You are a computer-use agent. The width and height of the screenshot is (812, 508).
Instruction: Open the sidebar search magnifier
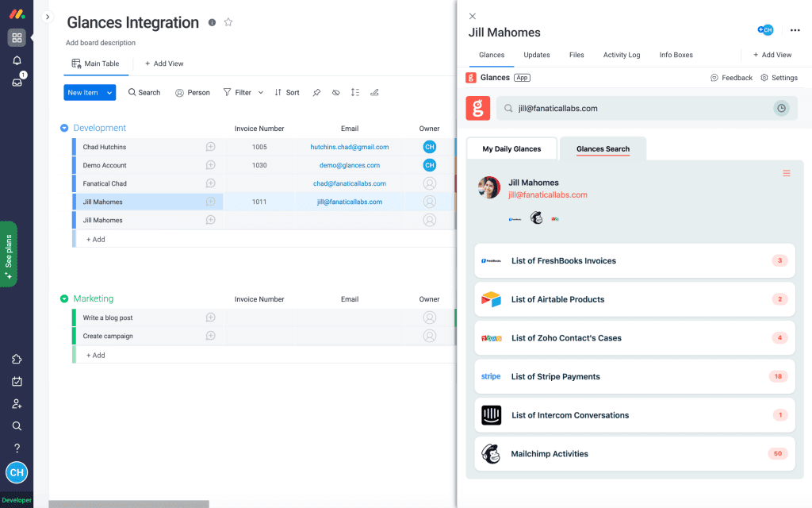17,426
